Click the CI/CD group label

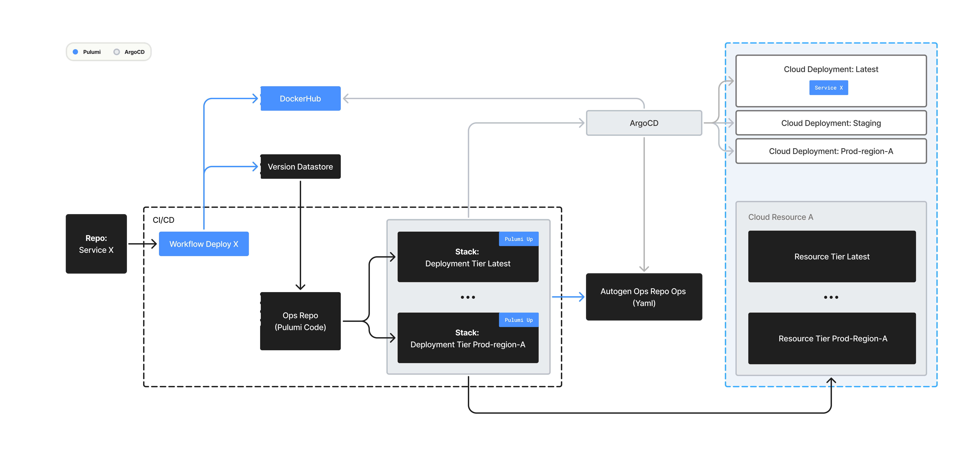point(163,220)
